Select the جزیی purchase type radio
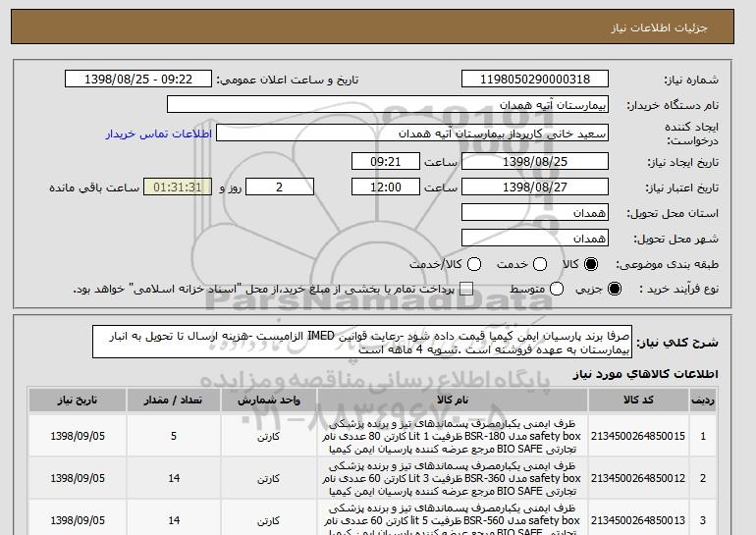 click(x=615, y=289)
